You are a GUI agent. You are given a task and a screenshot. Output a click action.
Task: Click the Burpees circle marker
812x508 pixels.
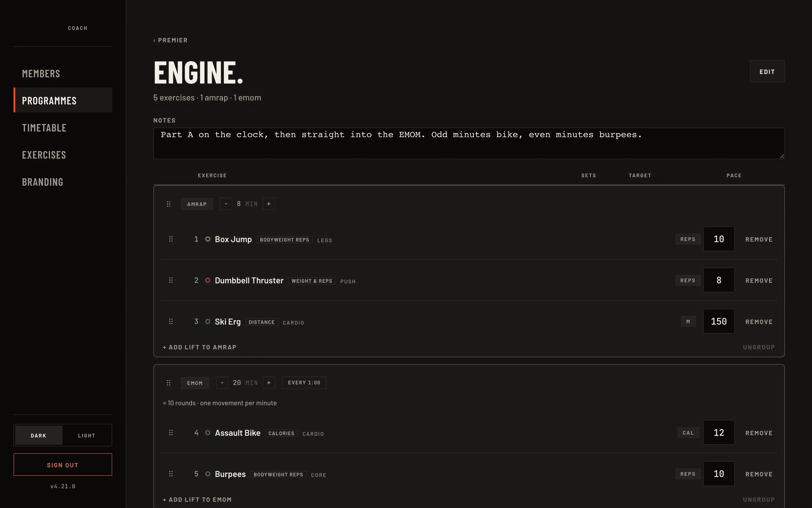208,474
